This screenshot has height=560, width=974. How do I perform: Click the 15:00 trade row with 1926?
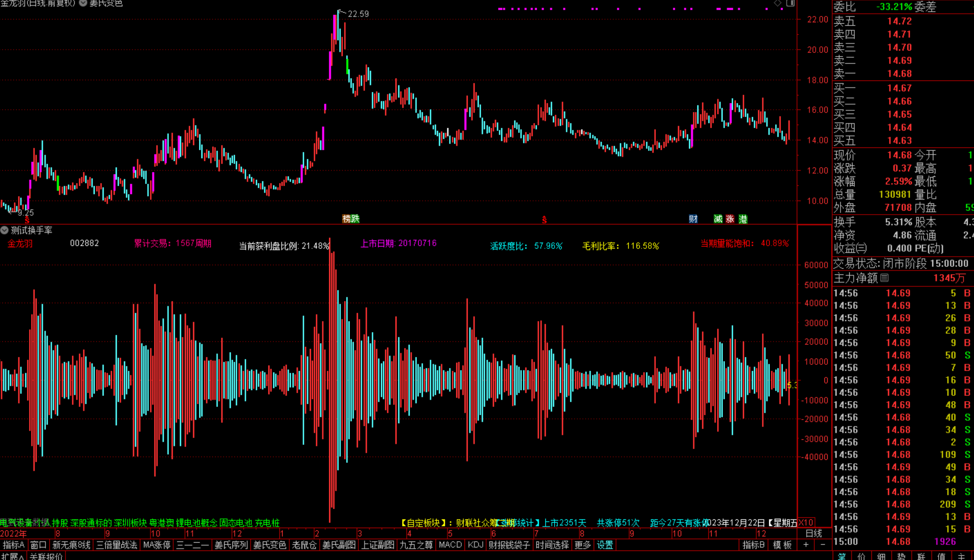click(x=903, y=541)
